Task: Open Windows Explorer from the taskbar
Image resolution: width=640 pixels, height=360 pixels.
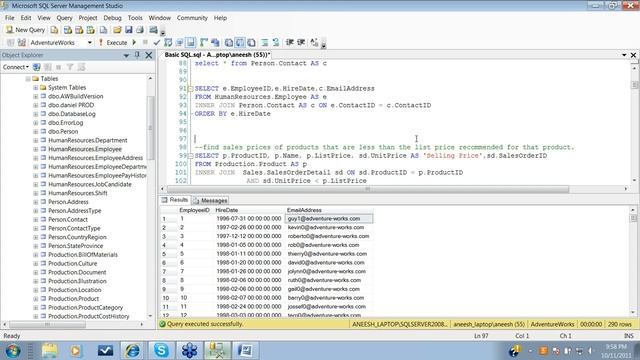Action: pyautogui.click(x=50, y=351)
